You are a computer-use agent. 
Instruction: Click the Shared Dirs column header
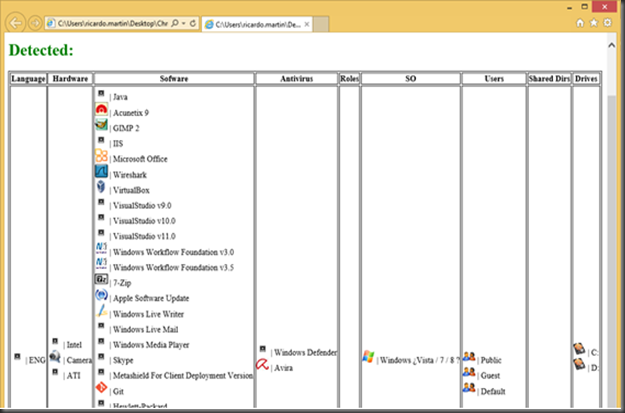click(549, 79)
